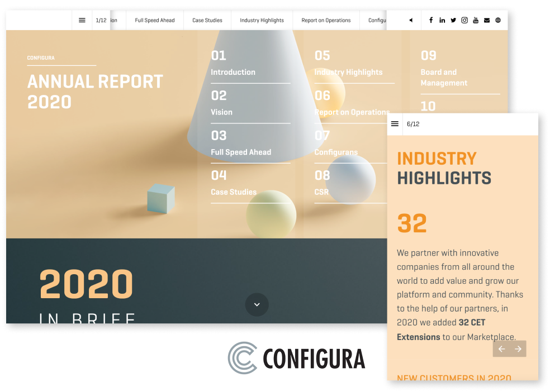Open the globe language selector
Viewport: 550px width, 392px height.
tap(498, 20)
